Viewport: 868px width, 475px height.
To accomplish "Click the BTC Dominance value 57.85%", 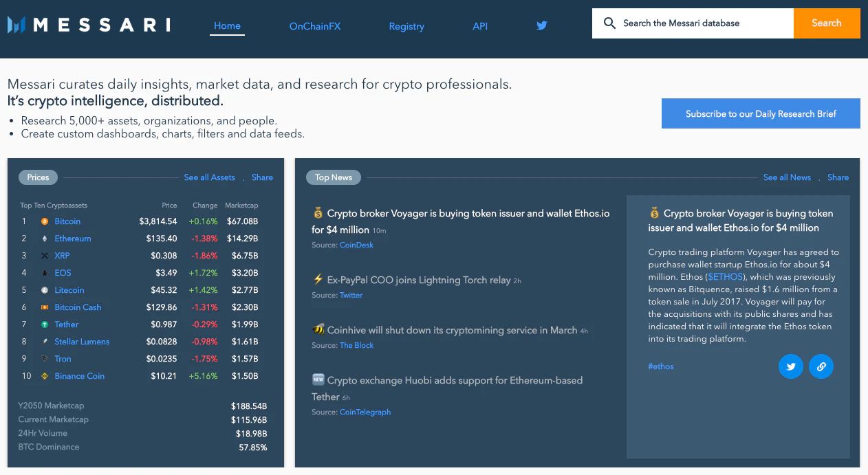I will (x=253, y=448).
